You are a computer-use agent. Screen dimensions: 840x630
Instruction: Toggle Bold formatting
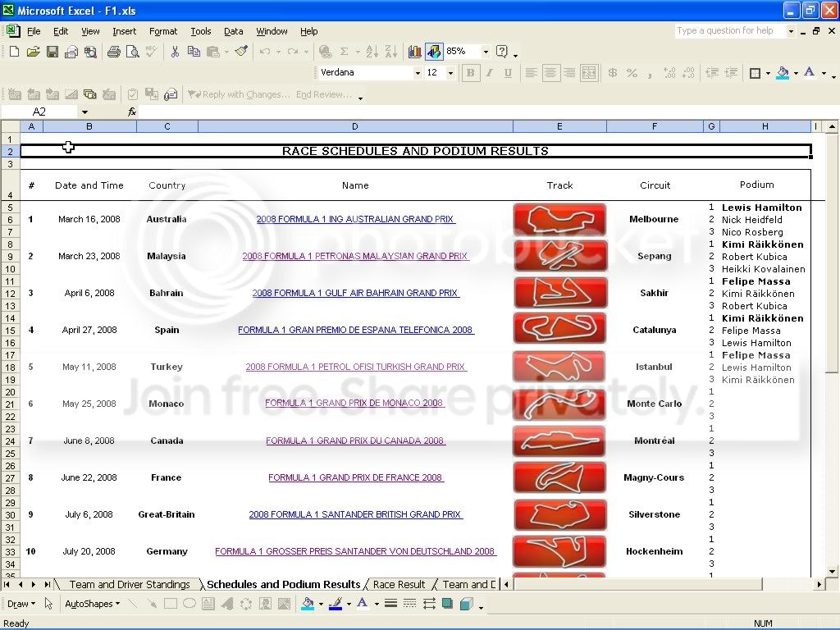point(470,73)
